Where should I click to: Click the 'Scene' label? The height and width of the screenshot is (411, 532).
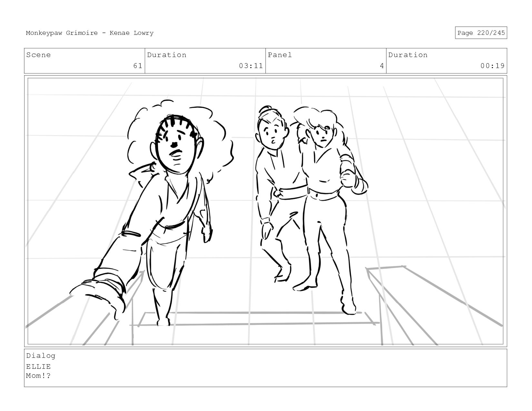click(x=38, y=55)
